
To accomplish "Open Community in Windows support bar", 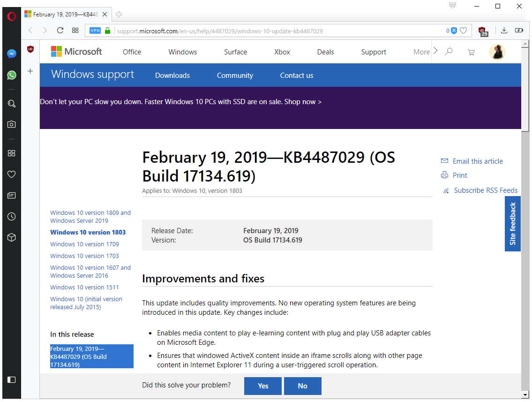I will 235,76.
